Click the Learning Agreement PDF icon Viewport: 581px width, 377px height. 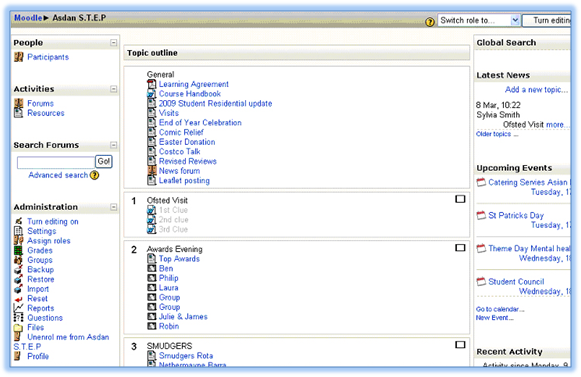pyautogui.click(x=152, y=84)
